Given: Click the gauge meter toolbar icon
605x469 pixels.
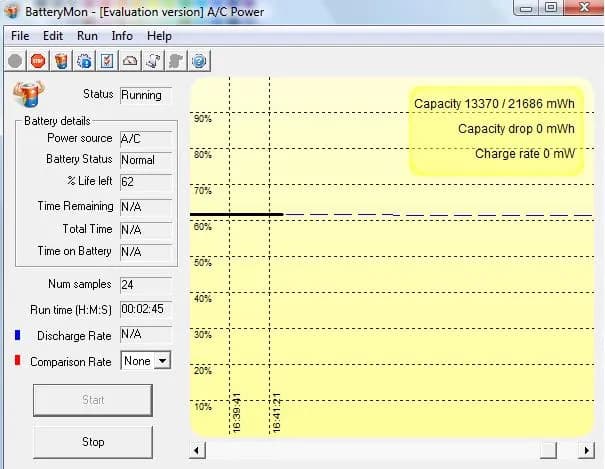Looking at the screenshot, I should pos(130,61).
